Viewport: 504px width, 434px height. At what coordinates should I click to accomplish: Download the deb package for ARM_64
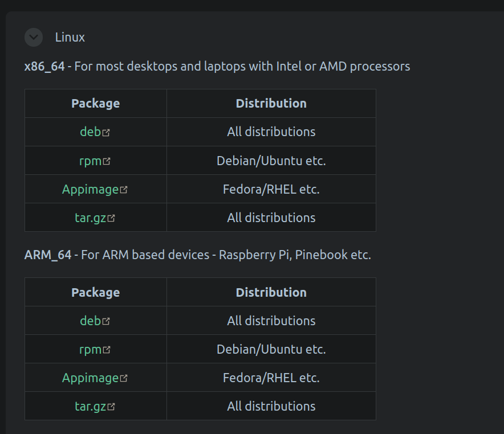[91, 320]
